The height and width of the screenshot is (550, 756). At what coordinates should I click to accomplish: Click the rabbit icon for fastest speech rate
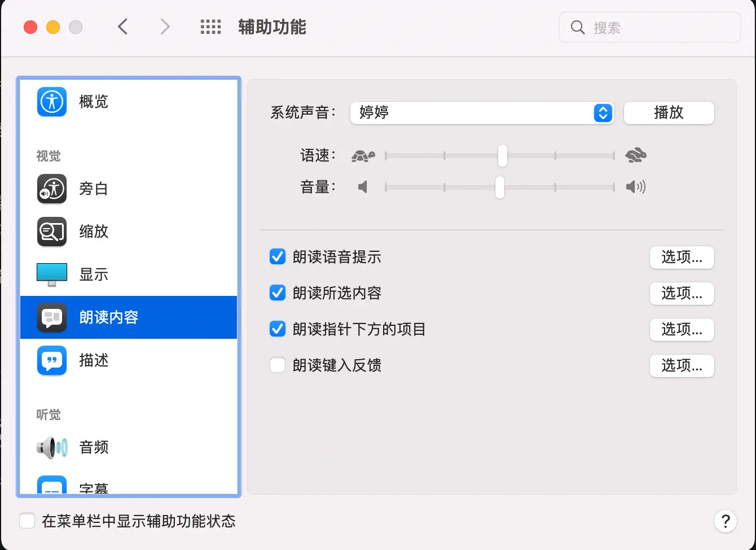[x=636, y=154]
